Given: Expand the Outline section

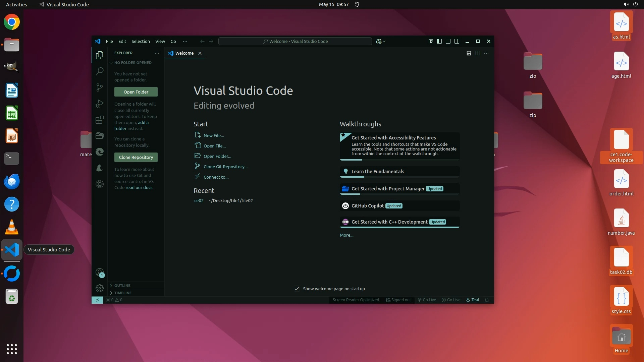Looking at the screenshot, I should [x=122, y=286].
